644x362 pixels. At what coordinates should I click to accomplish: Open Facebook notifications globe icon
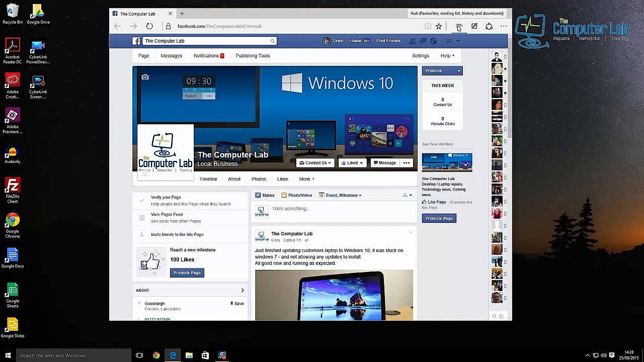coord(434,41)
